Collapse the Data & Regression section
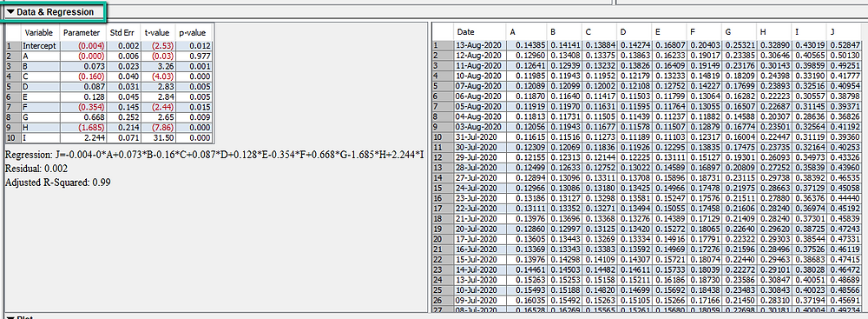This screenshot has height=319, width=868. 10,11
